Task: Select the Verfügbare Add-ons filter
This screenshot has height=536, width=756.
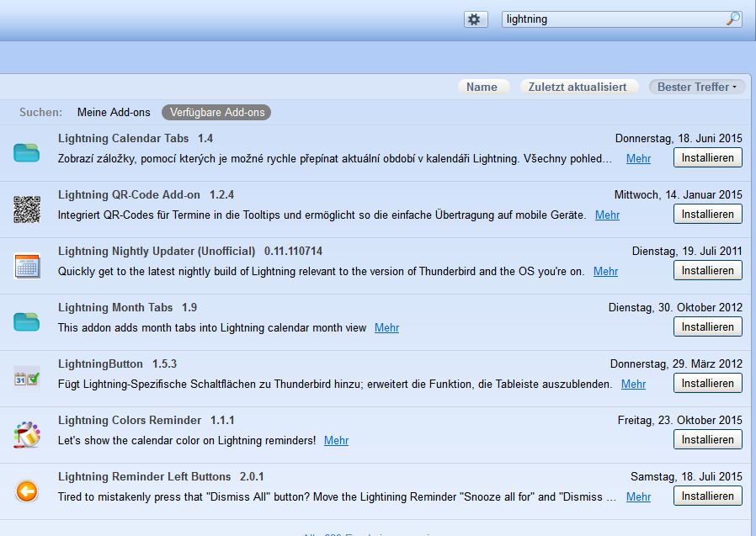Action: (216, 112)
